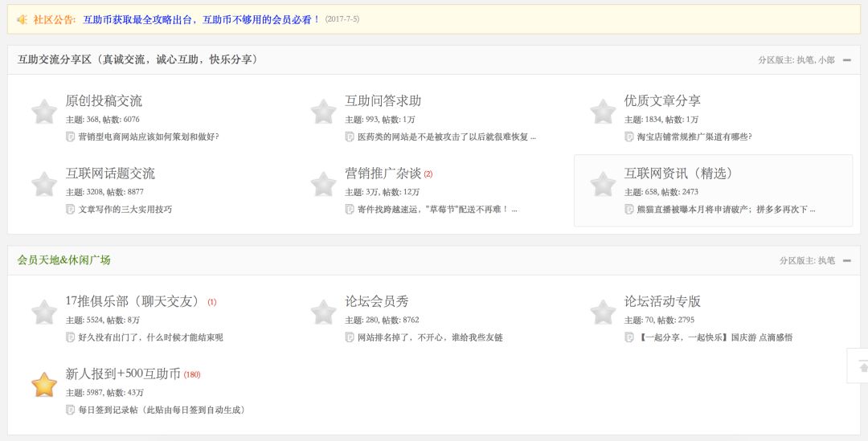Click the post icon before 【一起分享，一起快乐】

pos(628,337)
